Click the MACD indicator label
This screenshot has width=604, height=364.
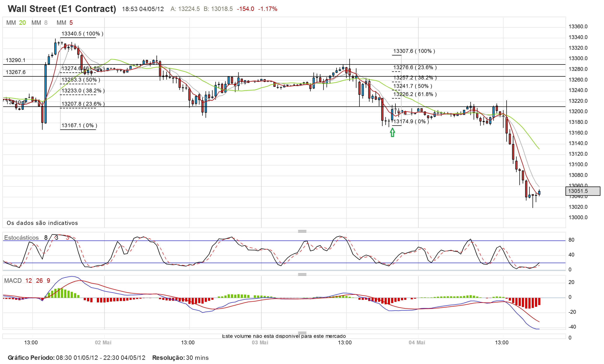[x=13, y=281]
